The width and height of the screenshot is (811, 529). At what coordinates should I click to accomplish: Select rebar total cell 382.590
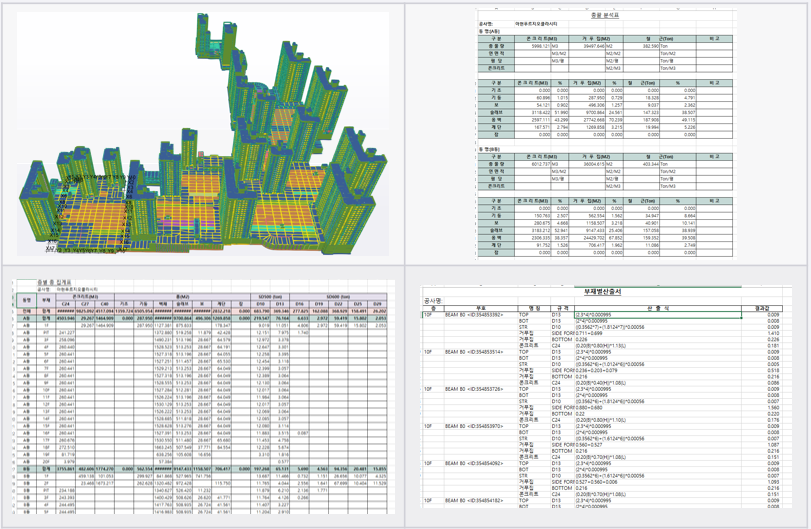[641, 46]
